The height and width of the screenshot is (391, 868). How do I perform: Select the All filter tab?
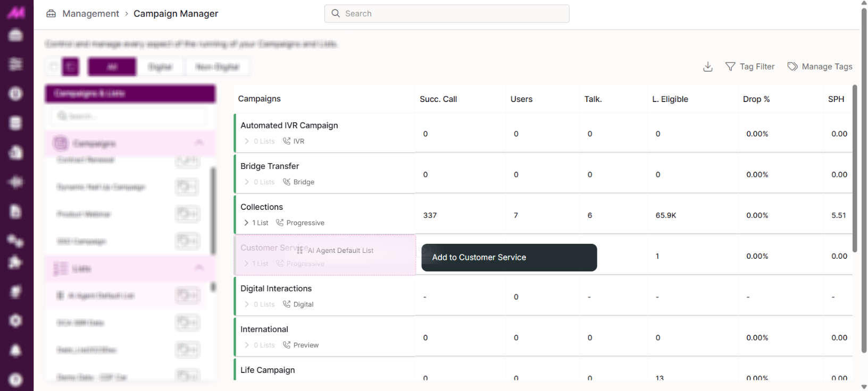[x=112, y=67]
